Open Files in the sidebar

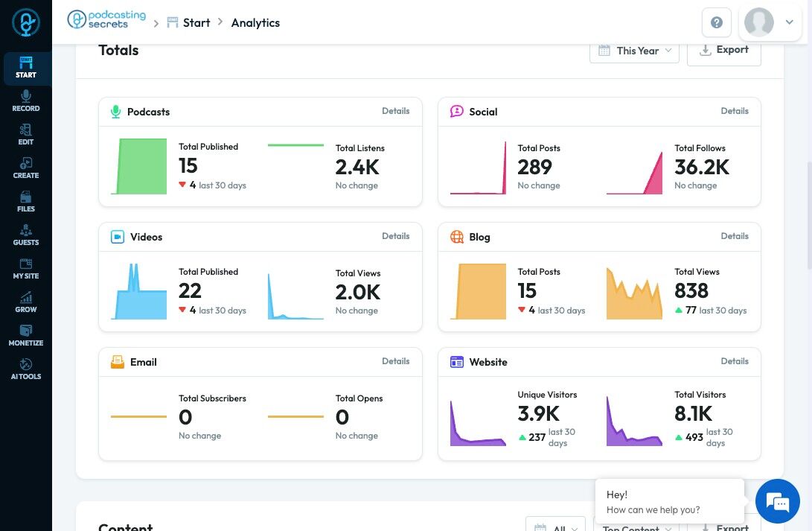tap(26, 202)
